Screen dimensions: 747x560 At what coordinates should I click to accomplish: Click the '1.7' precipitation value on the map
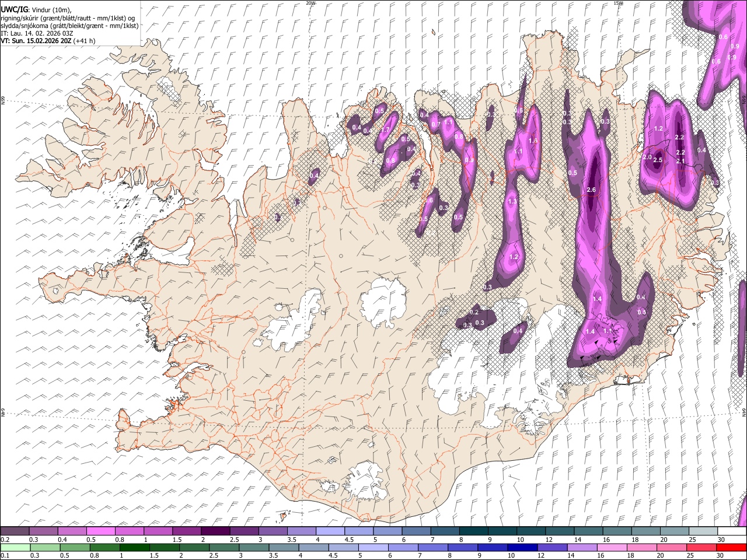click(x=385, y=129)
